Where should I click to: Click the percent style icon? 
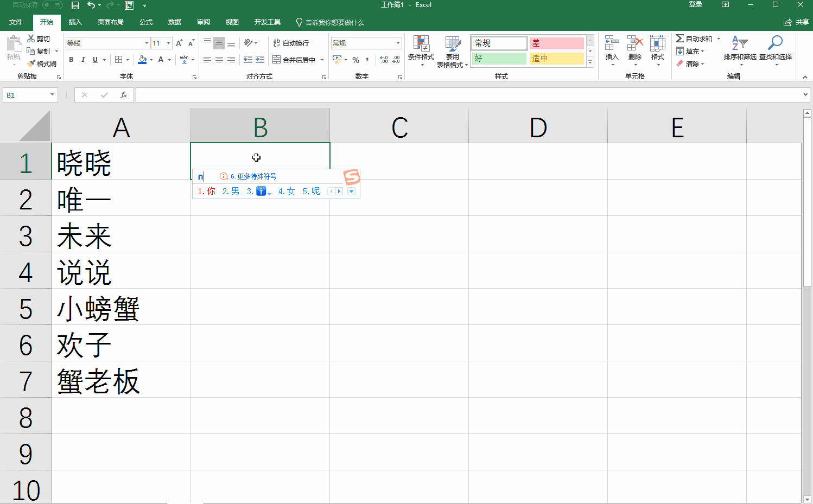[x=356, y=60]
